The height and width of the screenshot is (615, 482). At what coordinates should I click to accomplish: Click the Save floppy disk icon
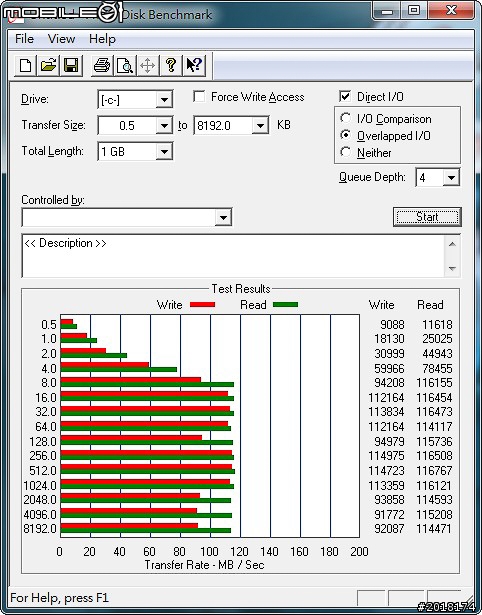click(x=71, y=65)
